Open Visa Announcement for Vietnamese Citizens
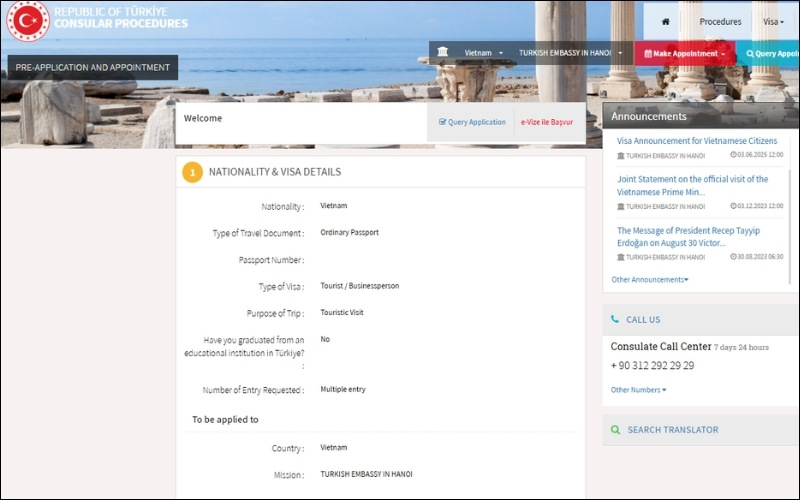The height and width of the screenshot is (500, 800). 696,141
